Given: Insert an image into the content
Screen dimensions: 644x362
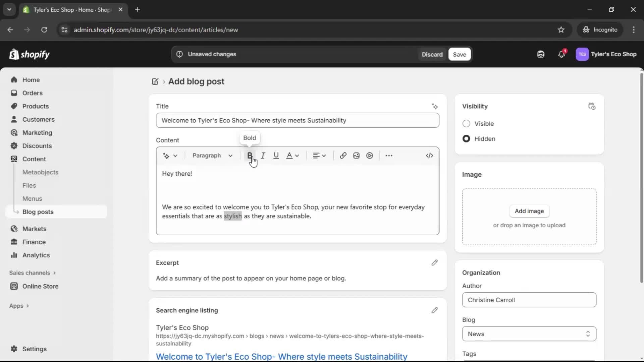Looking at the screenshot, I should 356,155.
